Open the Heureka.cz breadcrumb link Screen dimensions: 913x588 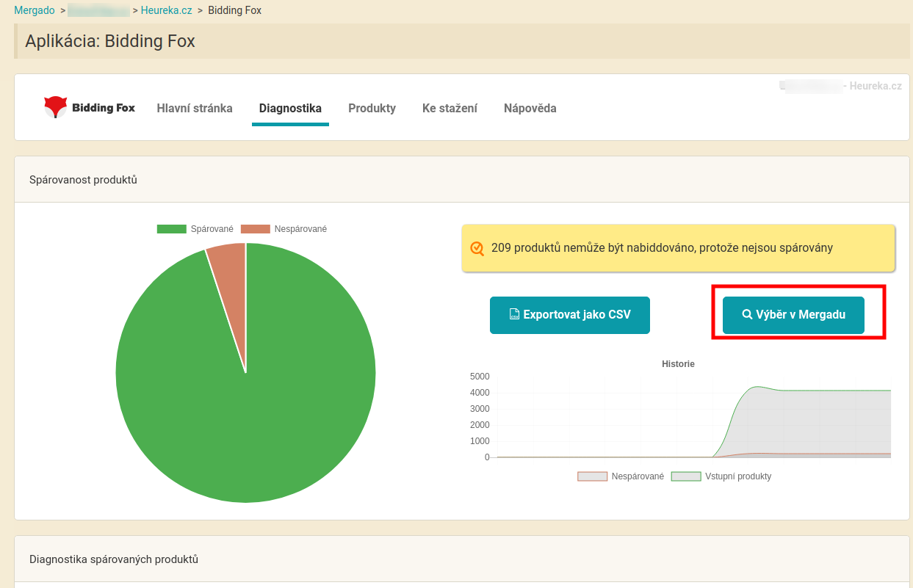click(167, 10)
